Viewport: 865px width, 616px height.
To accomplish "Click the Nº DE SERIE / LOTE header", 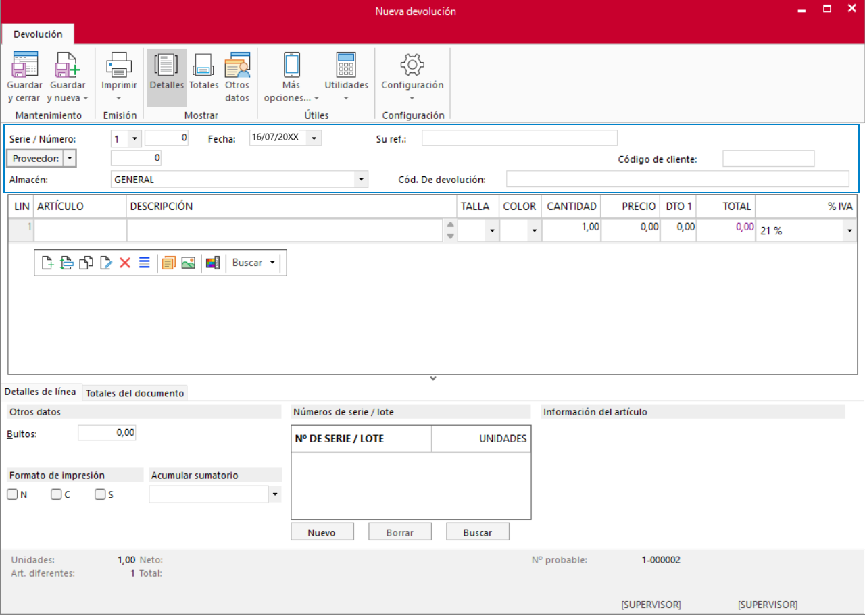I will point(361,438).
